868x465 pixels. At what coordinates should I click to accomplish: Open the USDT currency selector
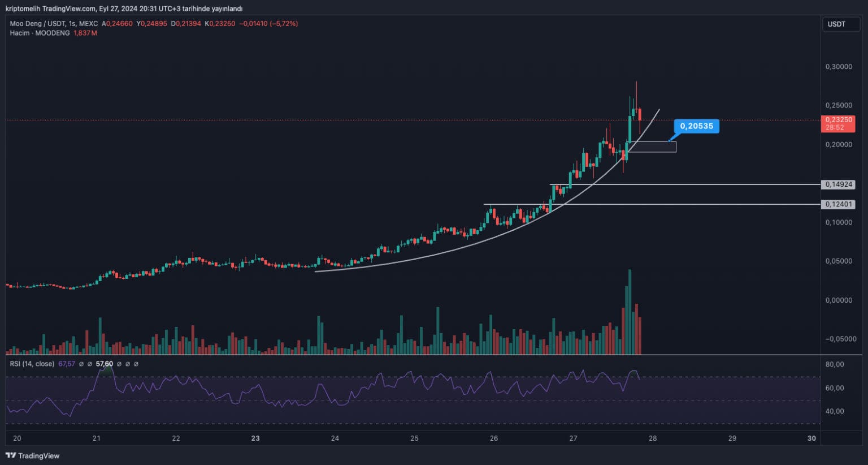840,24
